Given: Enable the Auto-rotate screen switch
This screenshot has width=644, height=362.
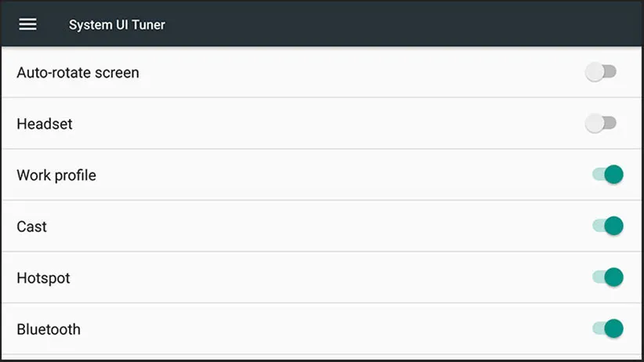Looking at the screenshot, I should pyautogui.click(x=601, y=72).
